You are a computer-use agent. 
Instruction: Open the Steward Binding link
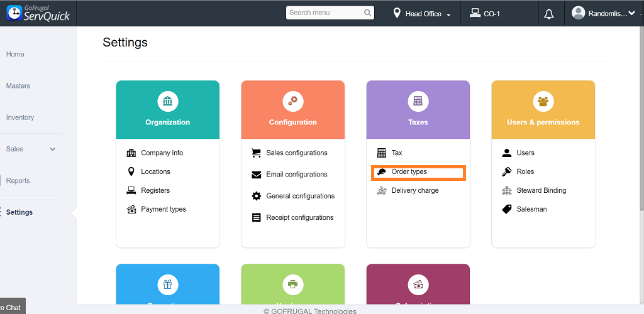pos(541,191)
